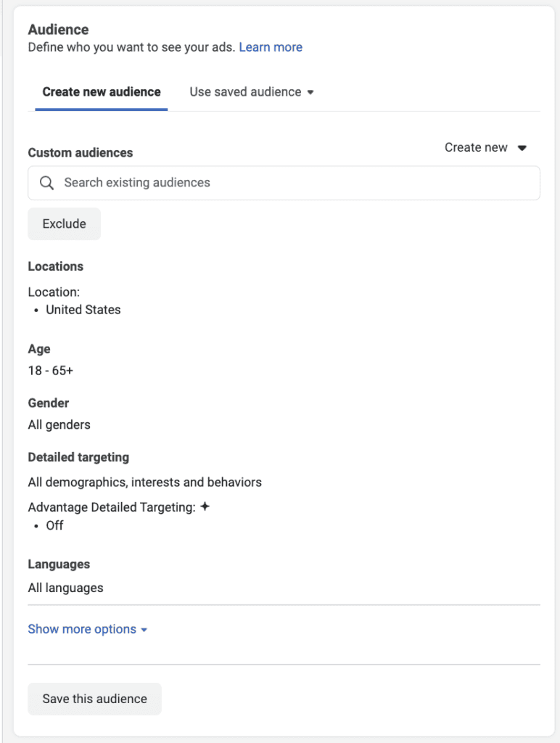Switch to Create new audience tab
The width and height of the screenshot is (560, 743).
pyautogui.click(x=102, y=92)
